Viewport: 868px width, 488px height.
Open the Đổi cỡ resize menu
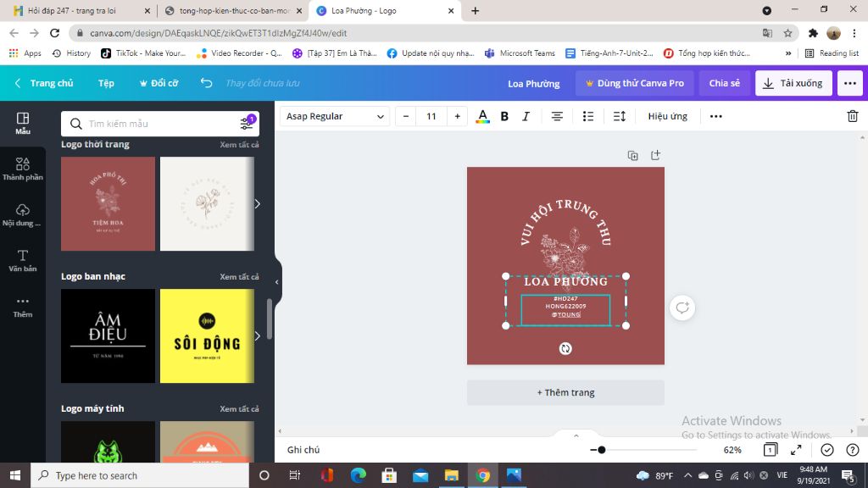pyautogui.click(x=159, y=83)
